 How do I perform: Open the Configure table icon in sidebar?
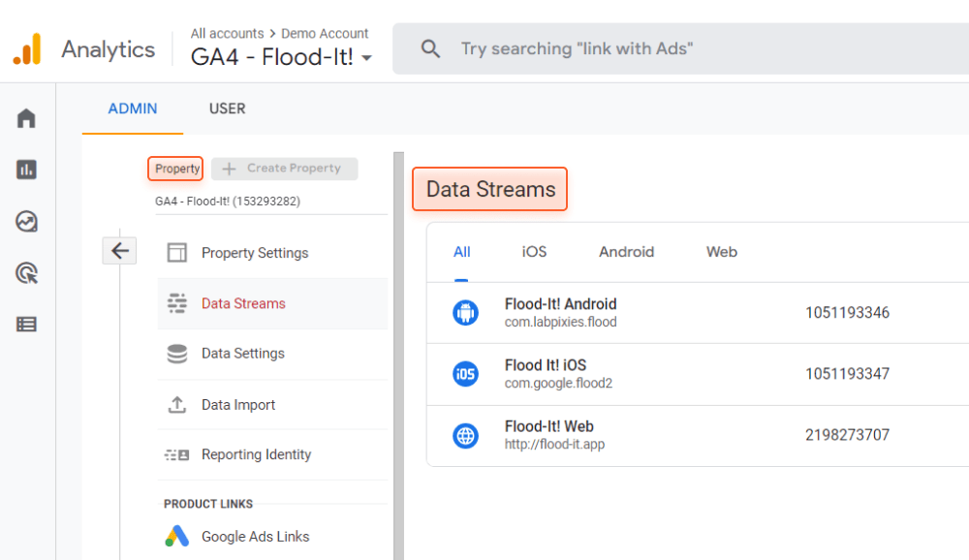click(26, 324)
